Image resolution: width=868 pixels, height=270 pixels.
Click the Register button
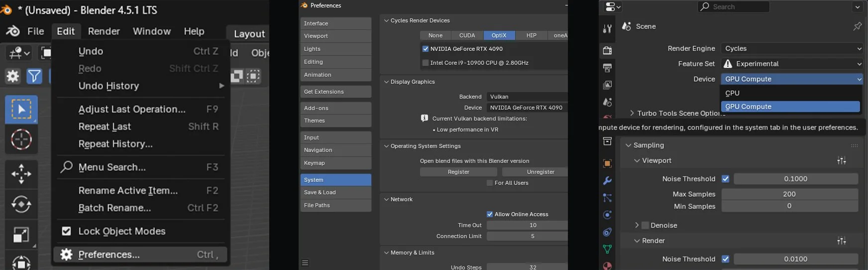pyautogui.click(x=458, y=172)
